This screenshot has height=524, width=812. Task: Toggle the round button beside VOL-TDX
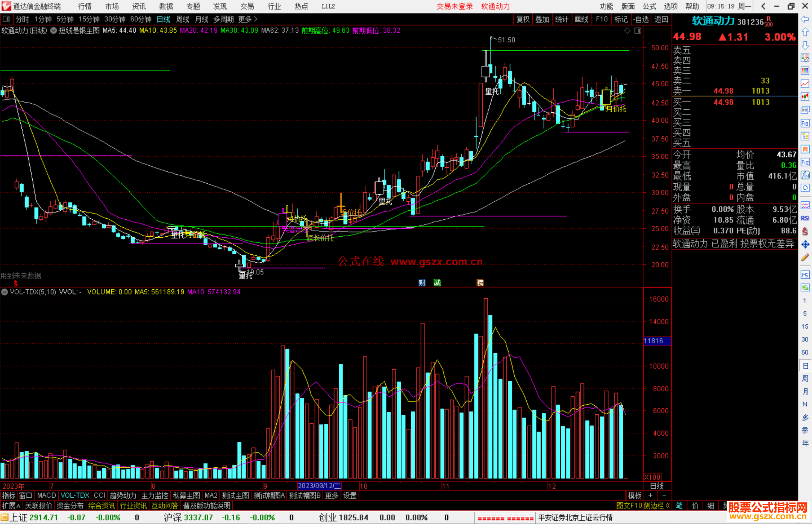[5, 292]
